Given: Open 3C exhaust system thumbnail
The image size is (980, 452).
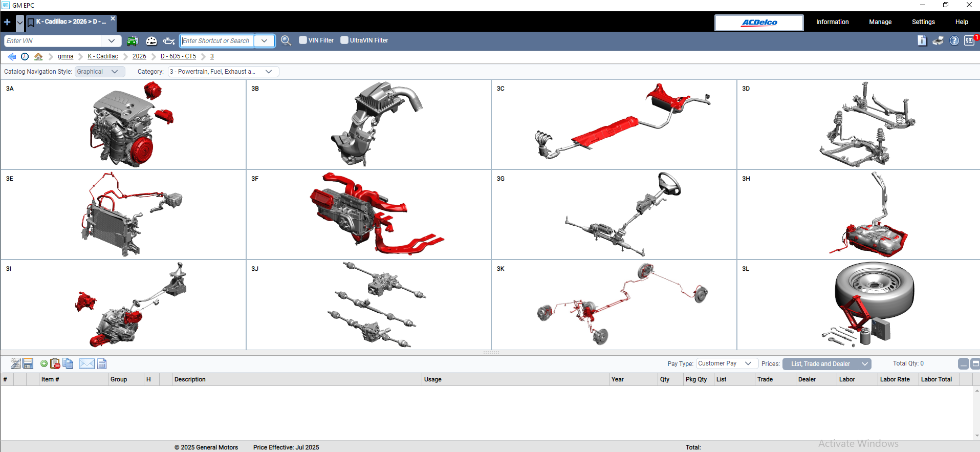Looking at the screenshot, I should 614,124.
